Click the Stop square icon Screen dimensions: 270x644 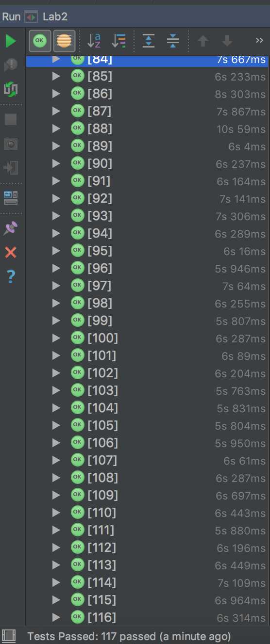(11, 119)
